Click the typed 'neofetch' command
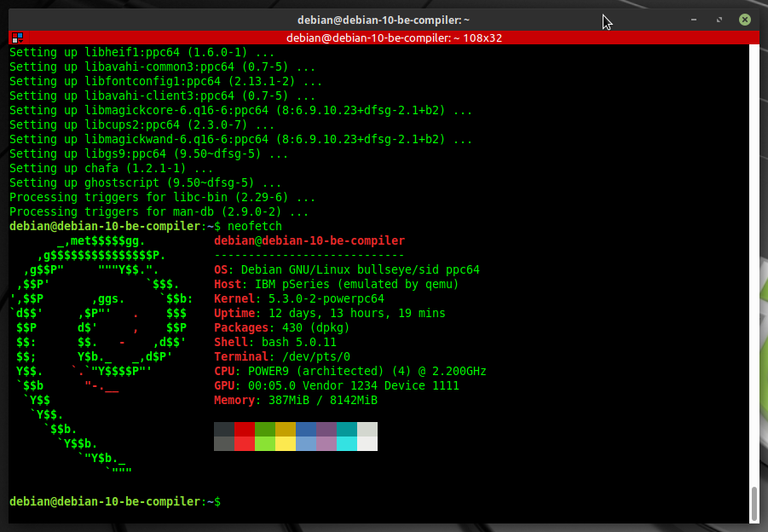 point(255,226)
